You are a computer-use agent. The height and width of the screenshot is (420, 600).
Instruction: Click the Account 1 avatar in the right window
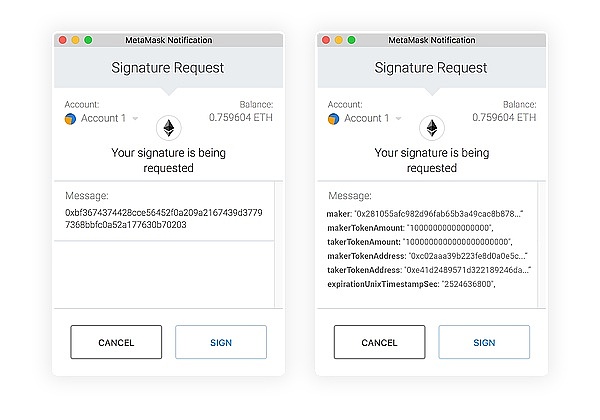tap(333, 118)
